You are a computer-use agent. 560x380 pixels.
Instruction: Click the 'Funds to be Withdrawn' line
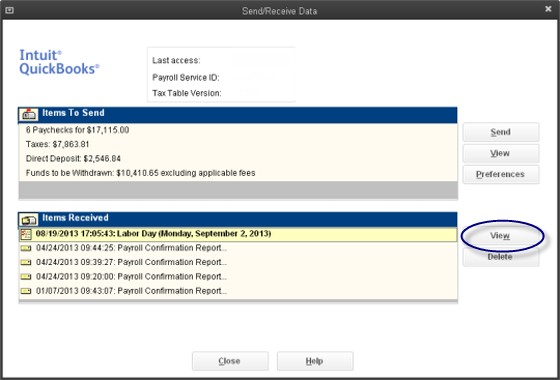[141, 173]
